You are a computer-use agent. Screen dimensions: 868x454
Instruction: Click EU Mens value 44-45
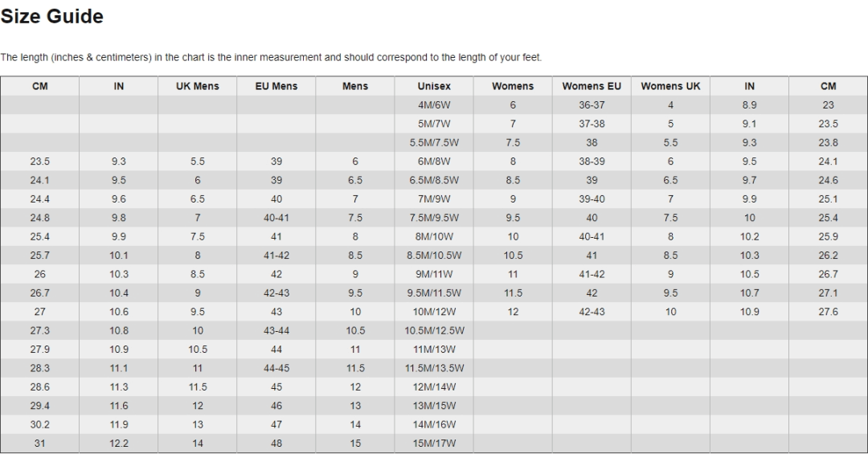click(x=276, y=369)
